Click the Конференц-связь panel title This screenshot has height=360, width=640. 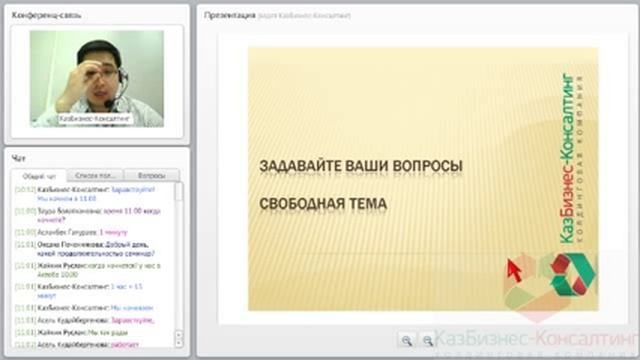pyautogui.click(x=46, y=16)
